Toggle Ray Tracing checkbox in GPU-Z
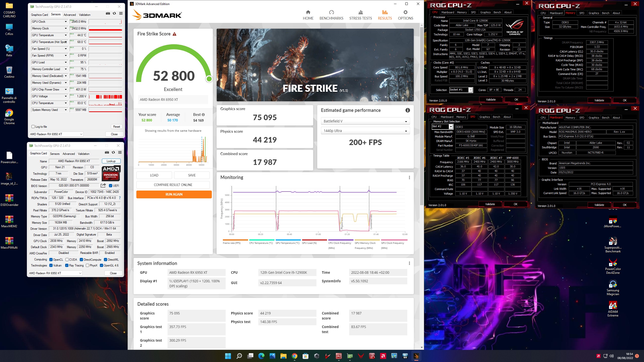Viewport: 644px width, 362px height. pyautogui.click(x=67, y=265)
